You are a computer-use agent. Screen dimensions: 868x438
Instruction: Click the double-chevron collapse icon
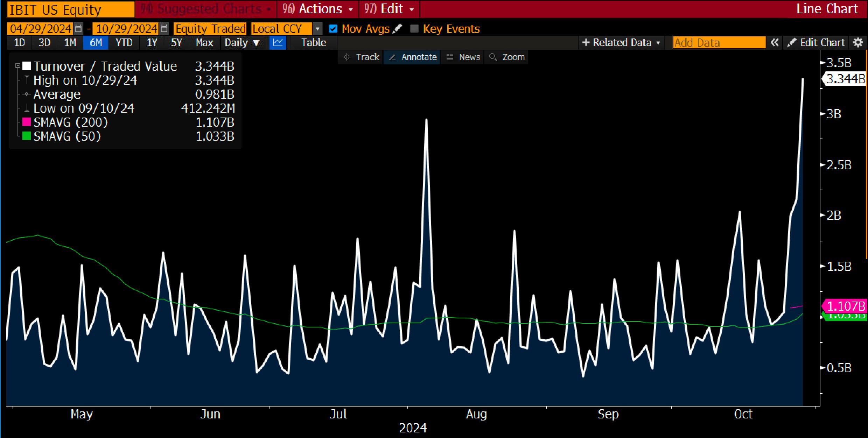coord(775,43)
